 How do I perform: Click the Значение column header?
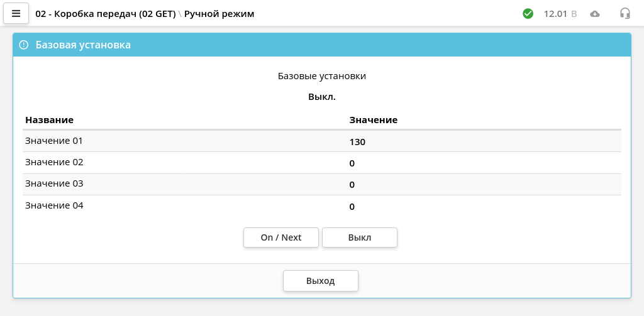(374, 120)
